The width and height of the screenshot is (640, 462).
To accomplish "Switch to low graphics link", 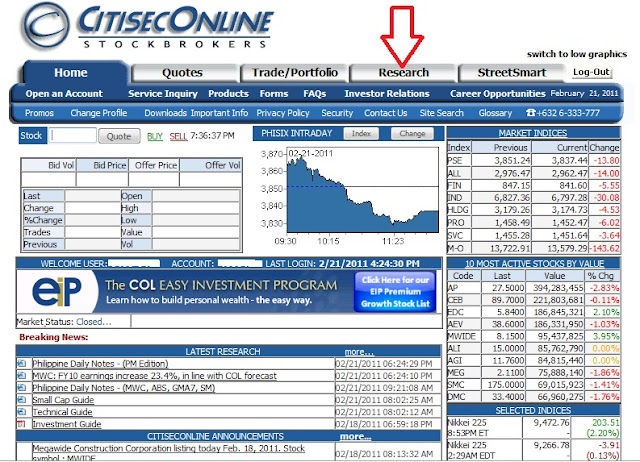I will (x=577, y=54).
